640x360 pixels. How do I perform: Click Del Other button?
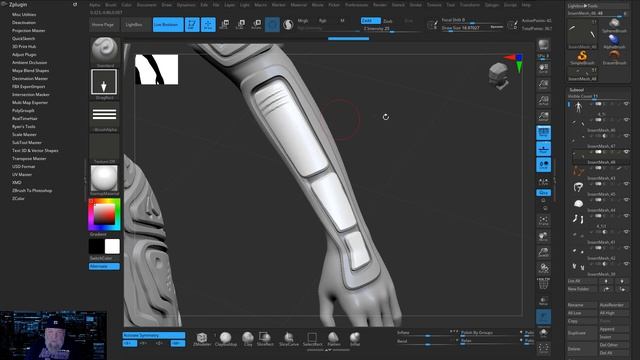(613, 344)
